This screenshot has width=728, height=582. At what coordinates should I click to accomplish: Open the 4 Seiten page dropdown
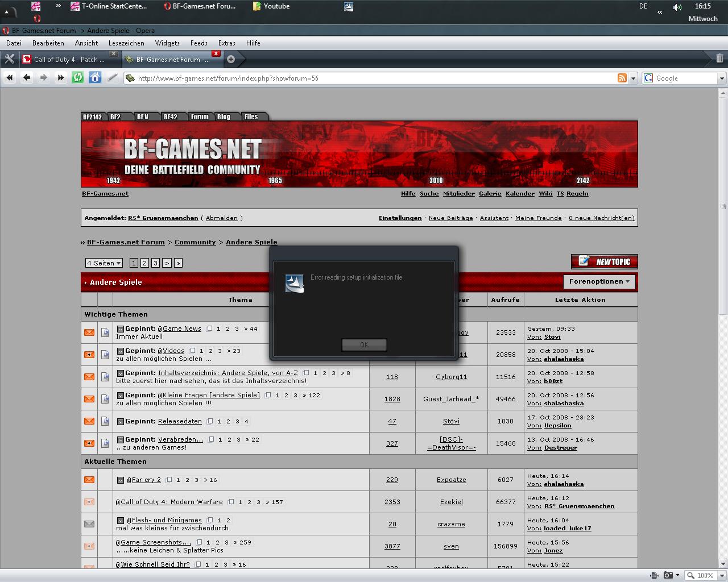[104, 263]
